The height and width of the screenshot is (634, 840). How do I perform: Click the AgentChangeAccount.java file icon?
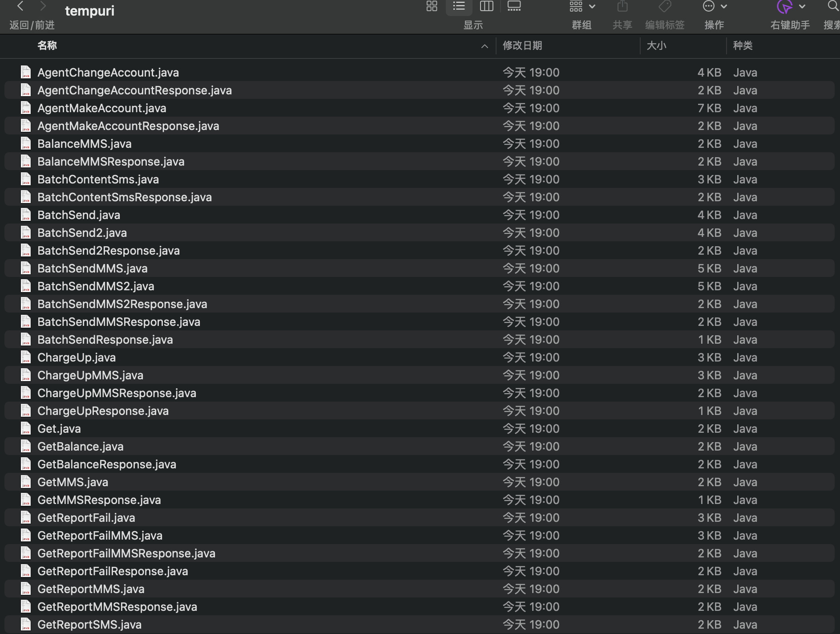point(26,72)
